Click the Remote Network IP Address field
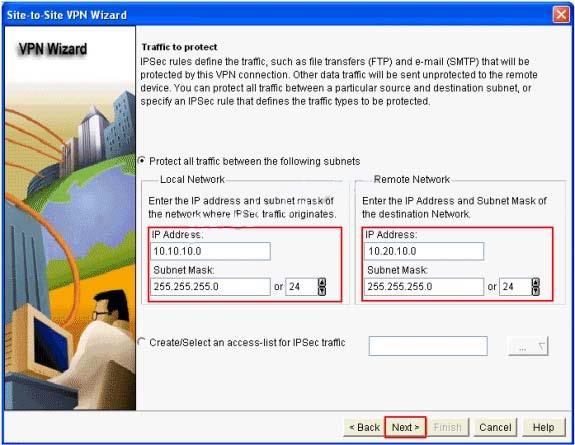575x445 pixels. [x=424, y=251]
